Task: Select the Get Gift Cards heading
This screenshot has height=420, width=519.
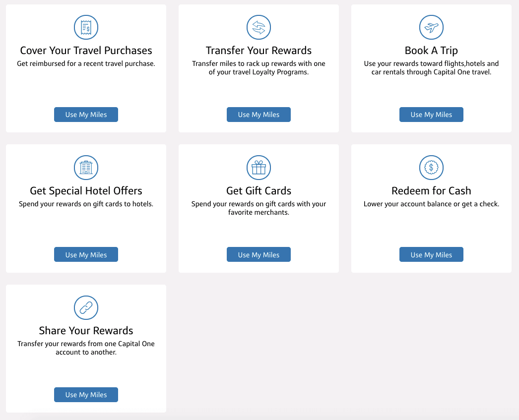Action: coord(259,191)
